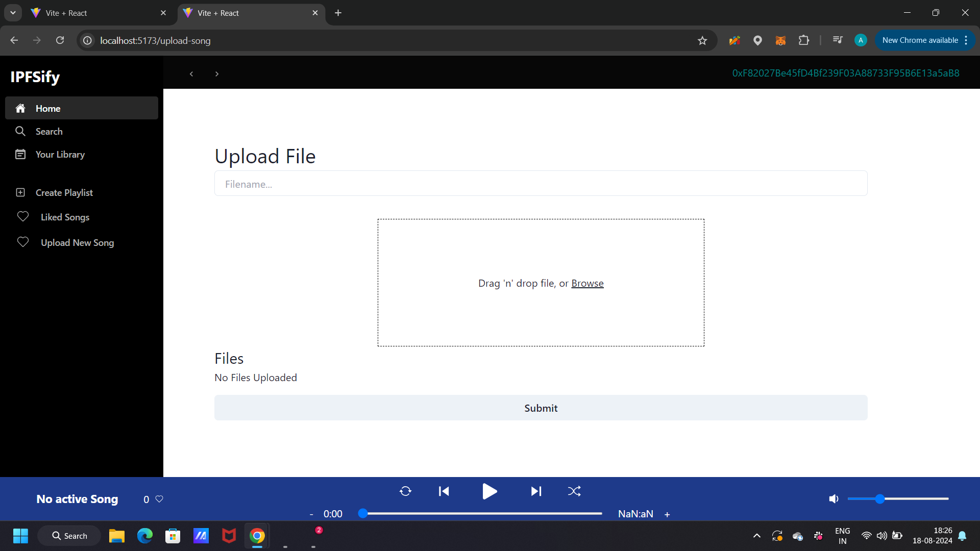Open Liked Songs heart icon

(x=23, y=217)
